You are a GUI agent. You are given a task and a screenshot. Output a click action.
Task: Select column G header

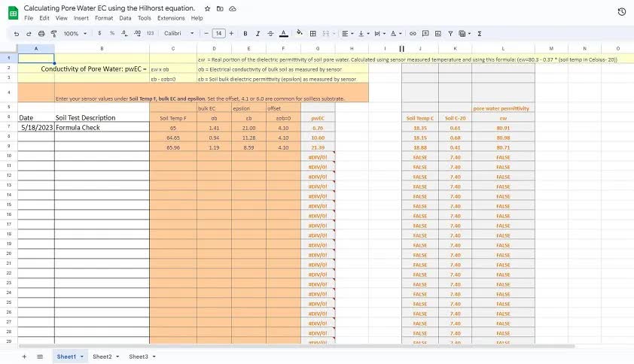pyautogui.click(x=318, y=48)
